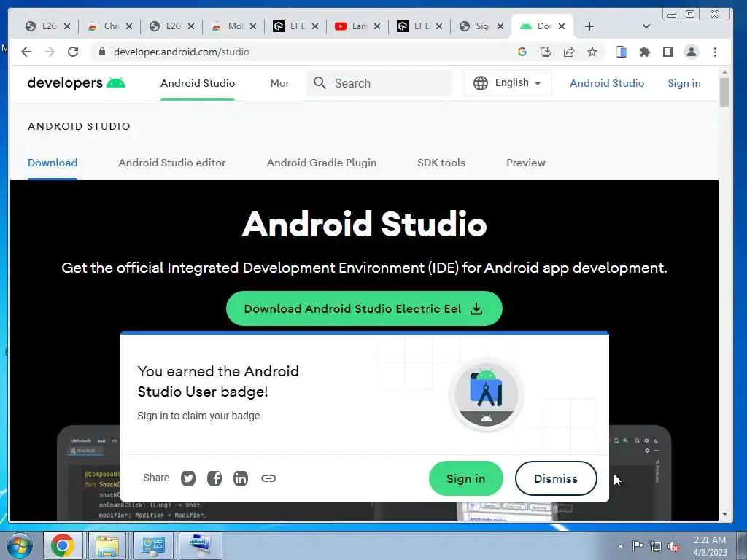747x560 pixels.
Task: Click the lock icon in address bar
Action: click(102, 52)
